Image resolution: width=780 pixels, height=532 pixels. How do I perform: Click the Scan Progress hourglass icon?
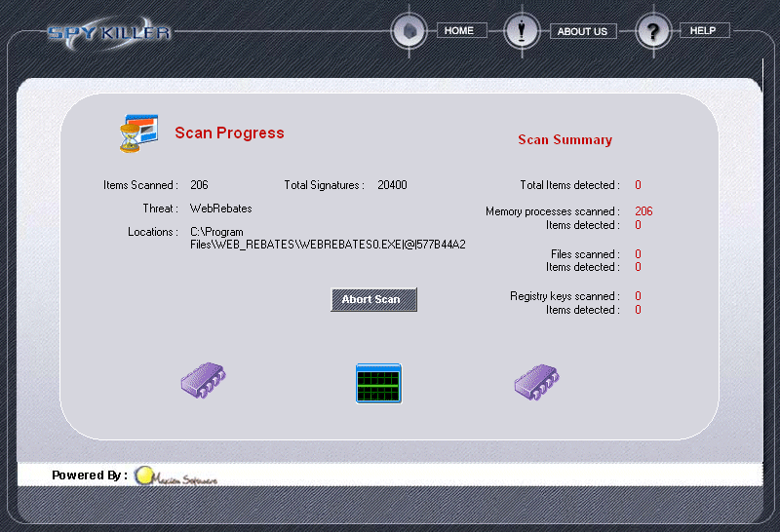pos(138,133)
